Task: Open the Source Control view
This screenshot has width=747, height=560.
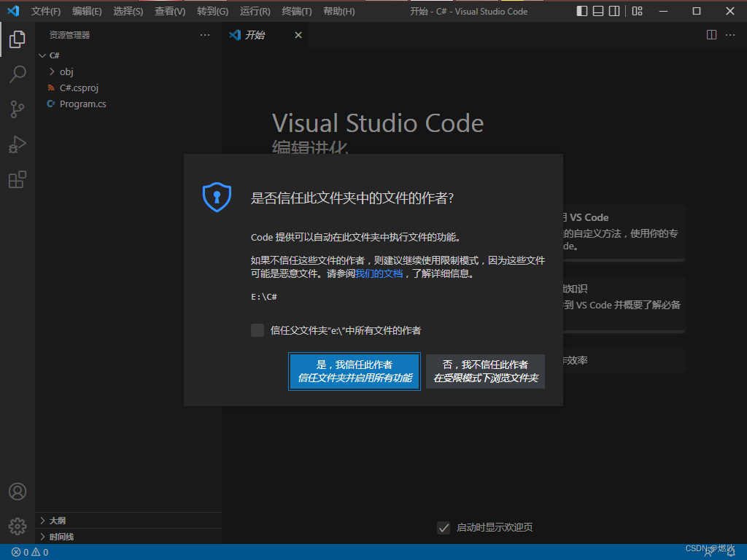Action: click(x=18, y=109)
